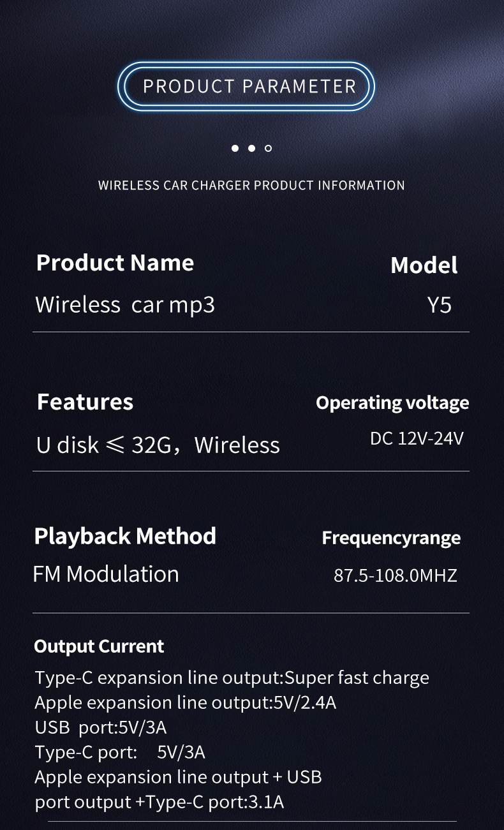Click the Frequencyrange heading
This screenshot has height=830, width=504.
tap(391, 538)
